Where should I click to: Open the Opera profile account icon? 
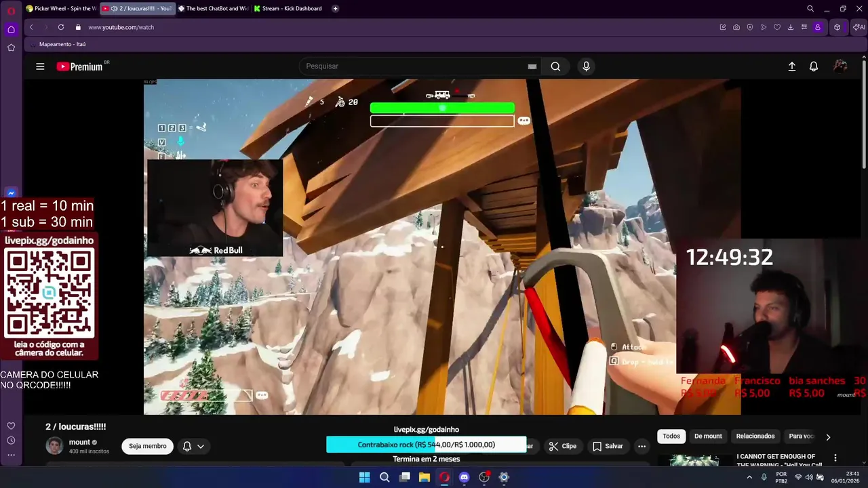click(818, 27)
